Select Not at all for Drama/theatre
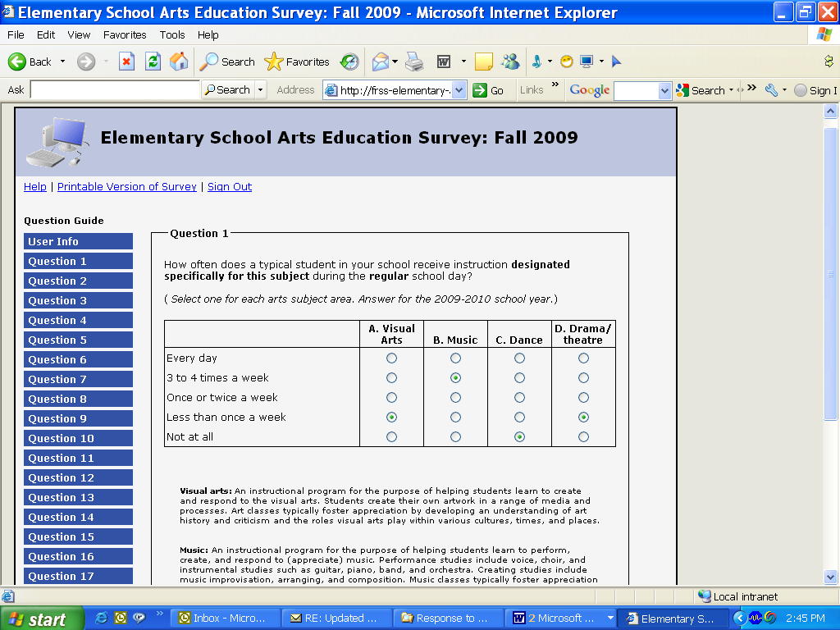Screen dimensions: 840x630 point(583,437)
